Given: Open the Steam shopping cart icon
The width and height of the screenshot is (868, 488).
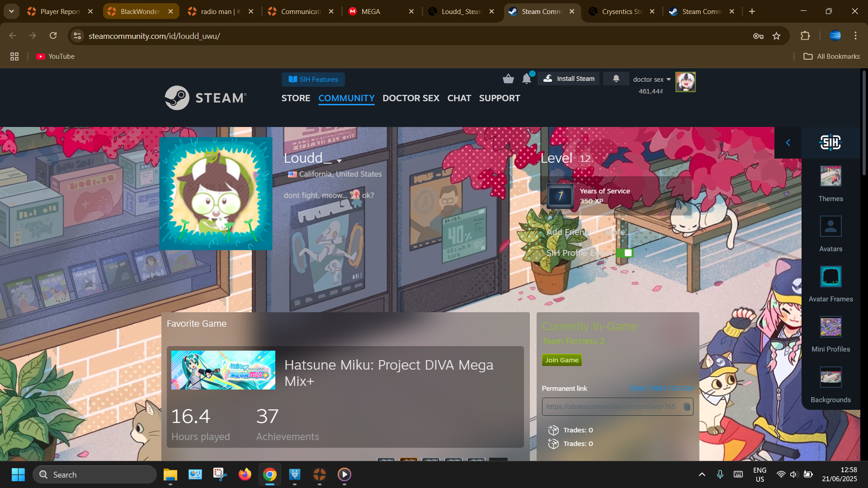Looking at the screenshot, I should [508, 79].
